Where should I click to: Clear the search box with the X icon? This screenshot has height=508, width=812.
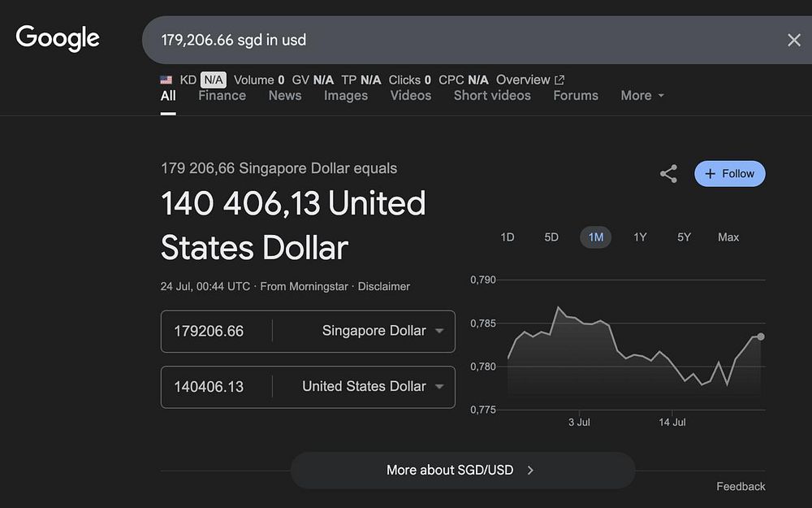[793, 40]
